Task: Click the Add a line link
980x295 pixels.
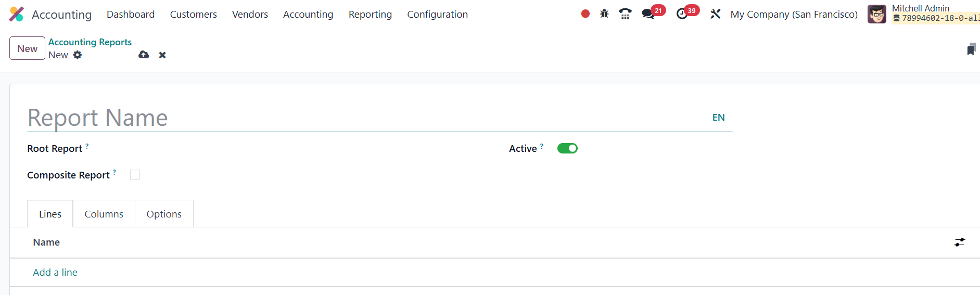Action: point(55,272)
